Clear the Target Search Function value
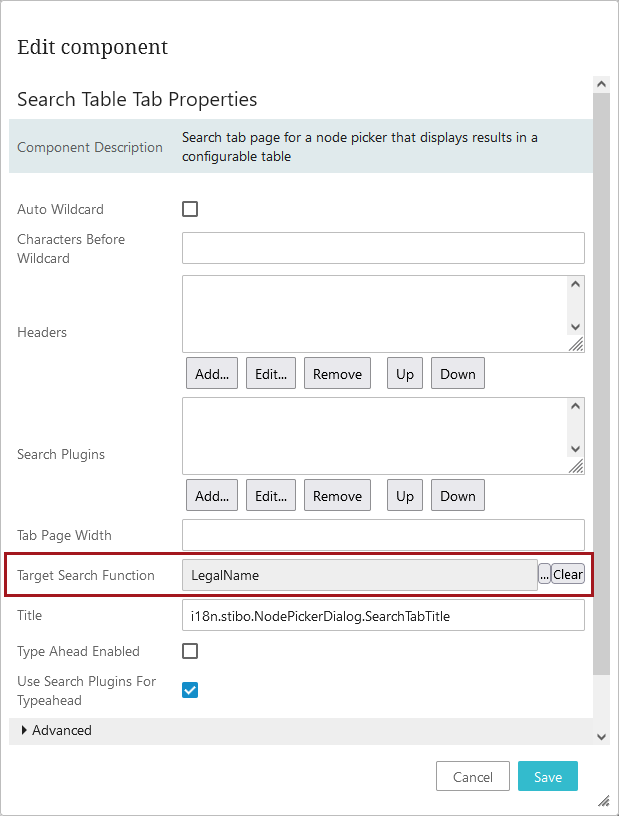The width and height of the screenshot is (619, 816). [x=568, y=574]
